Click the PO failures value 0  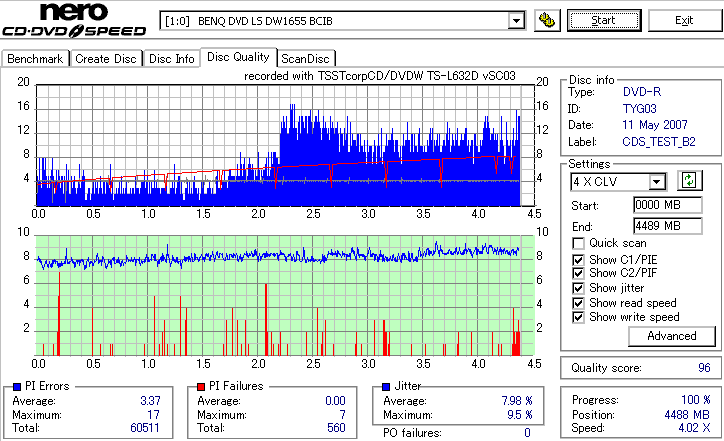(527, 433)
